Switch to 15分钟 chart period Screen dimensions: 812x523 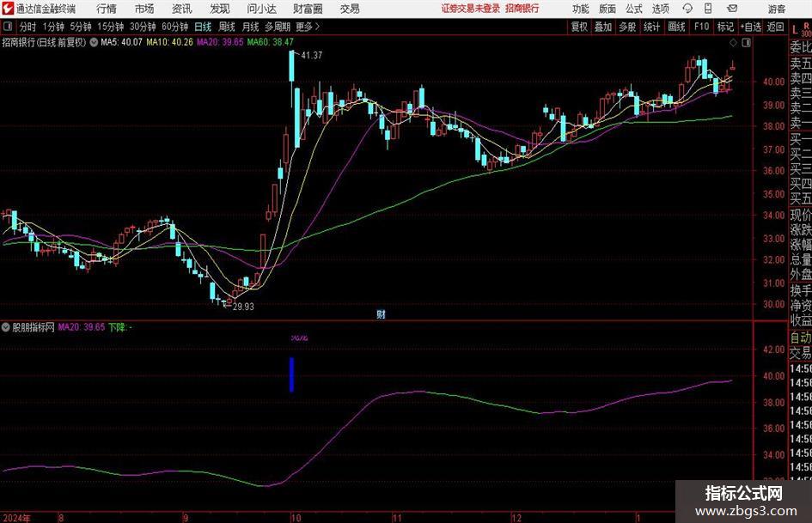tap(110, 27)
